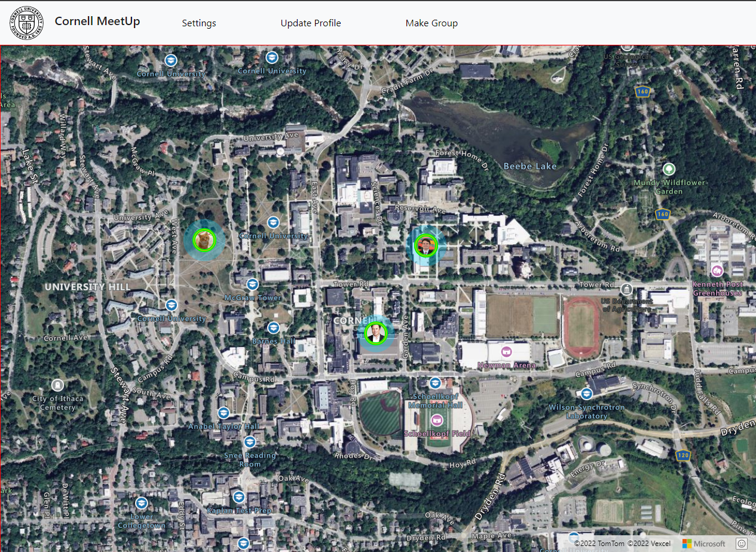Viewport: 756px width, 552px height.
Task: Click the Schoellkopf Memorial Hall marker icon
Action: pos(436,382)
